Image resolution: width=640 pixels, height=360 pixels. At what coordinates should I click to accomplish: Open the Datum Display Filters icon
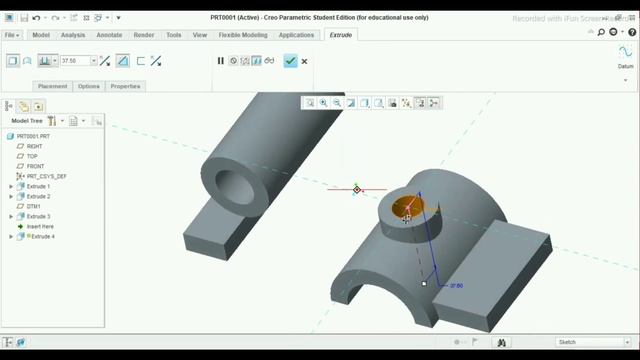pos(406,103)
